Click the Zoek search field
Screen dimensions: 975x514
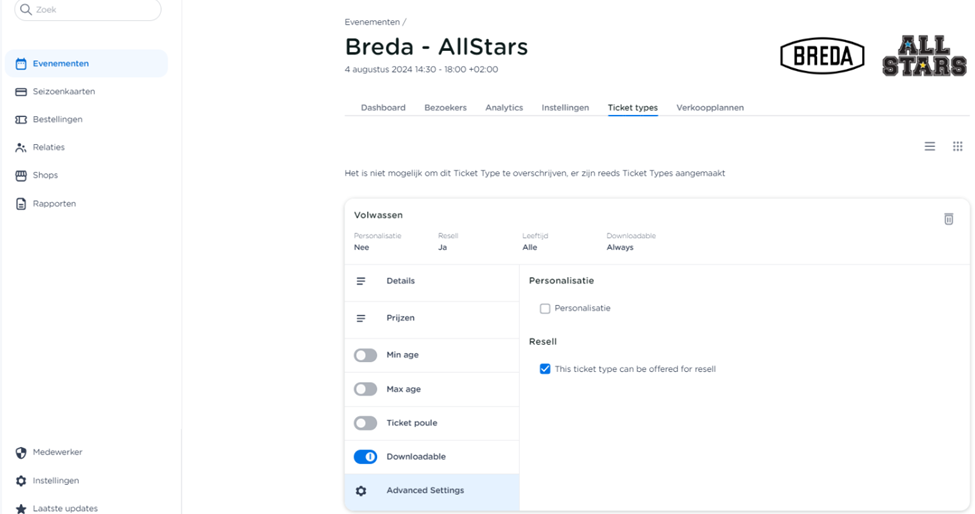pos(88,10)
